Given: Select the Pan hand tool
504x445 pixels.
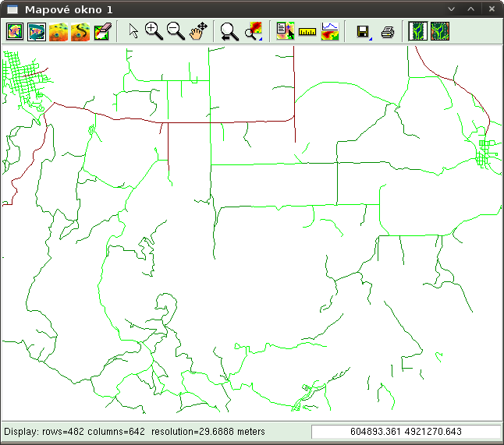Looking at the screenshot, I should (198, 31).
